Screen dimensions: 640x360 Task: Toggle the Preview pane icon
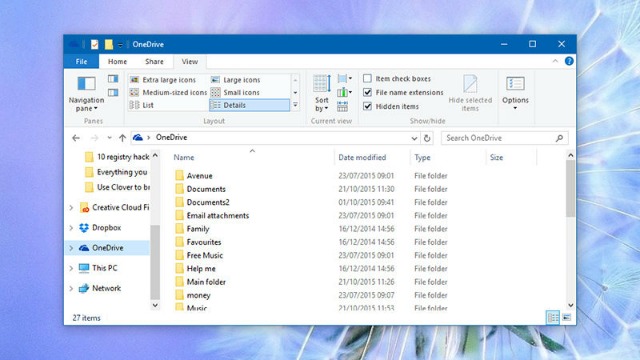(113, 79)
